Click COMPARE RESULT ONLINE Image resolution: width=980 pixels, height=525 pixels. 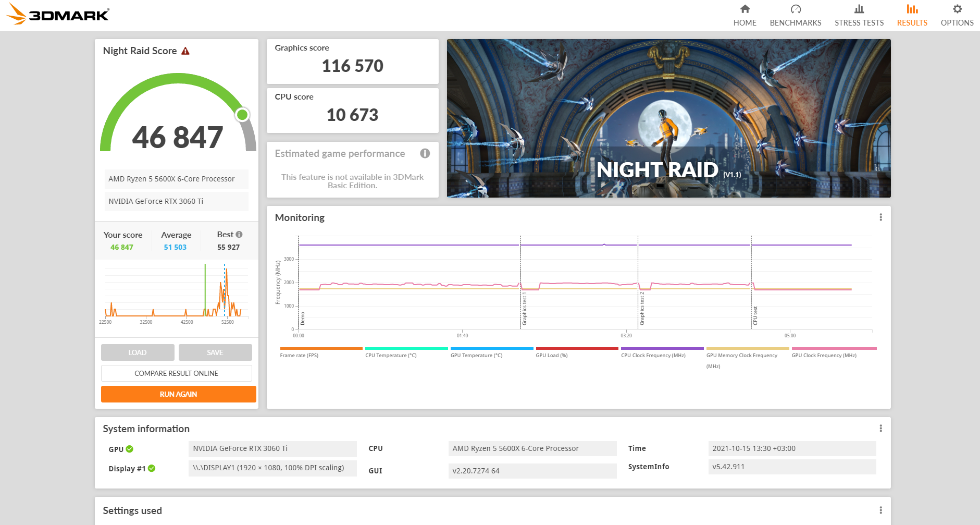(177, 373)
